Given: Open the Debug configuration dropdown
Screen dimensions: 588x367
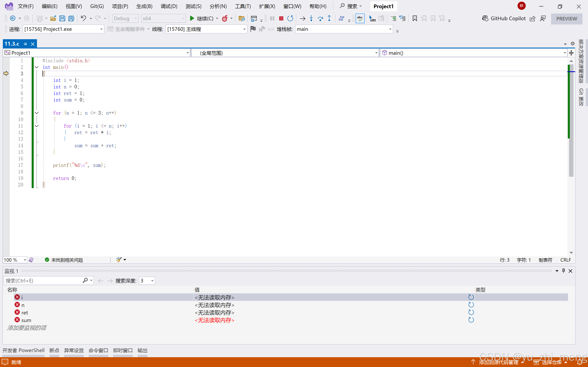Looking at the screenshot, I should point(125,18).
